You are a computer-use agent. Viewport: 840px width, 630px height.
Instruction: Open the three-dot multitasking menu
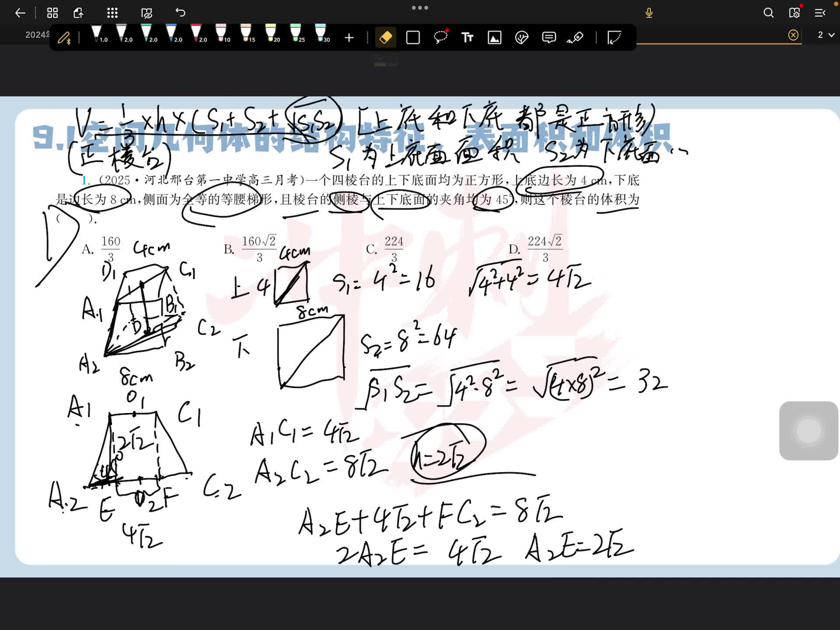[x=420, y=7]
